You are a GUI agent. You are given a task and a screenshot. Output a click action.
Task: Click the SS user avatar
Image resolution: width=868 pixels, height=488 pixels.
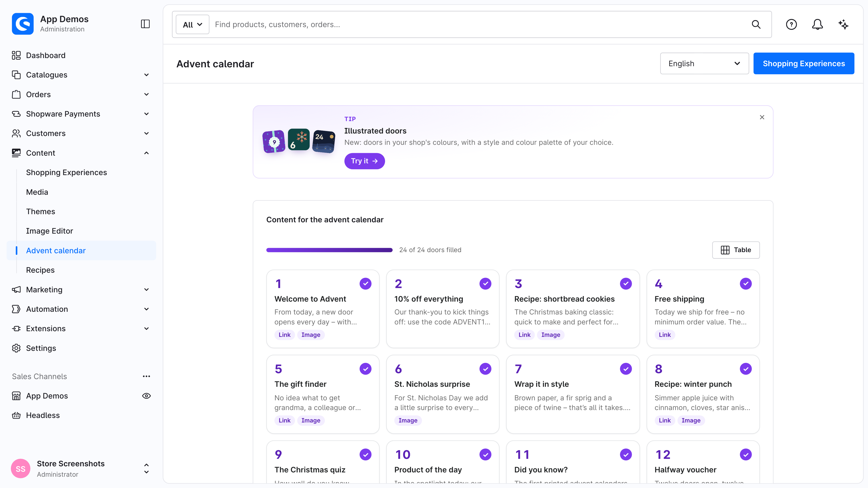coord(21,469)
